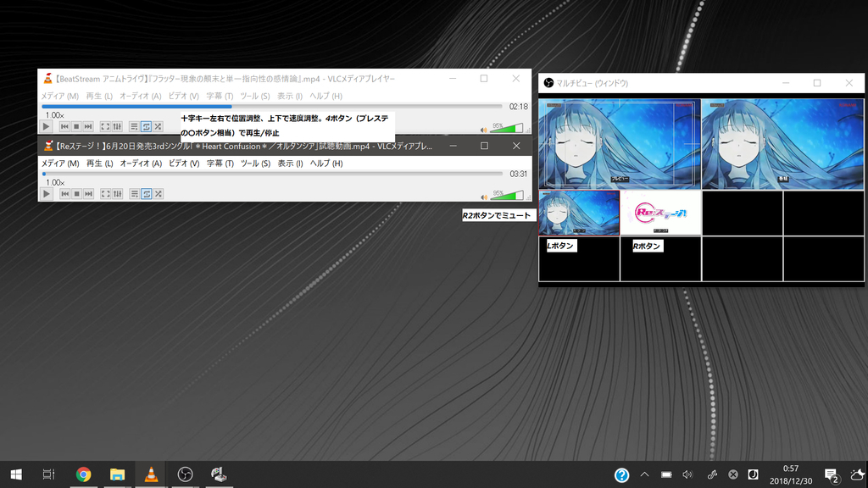Open ビデオ (V) menu in BeatStream VLC

[x=183, y=97]
